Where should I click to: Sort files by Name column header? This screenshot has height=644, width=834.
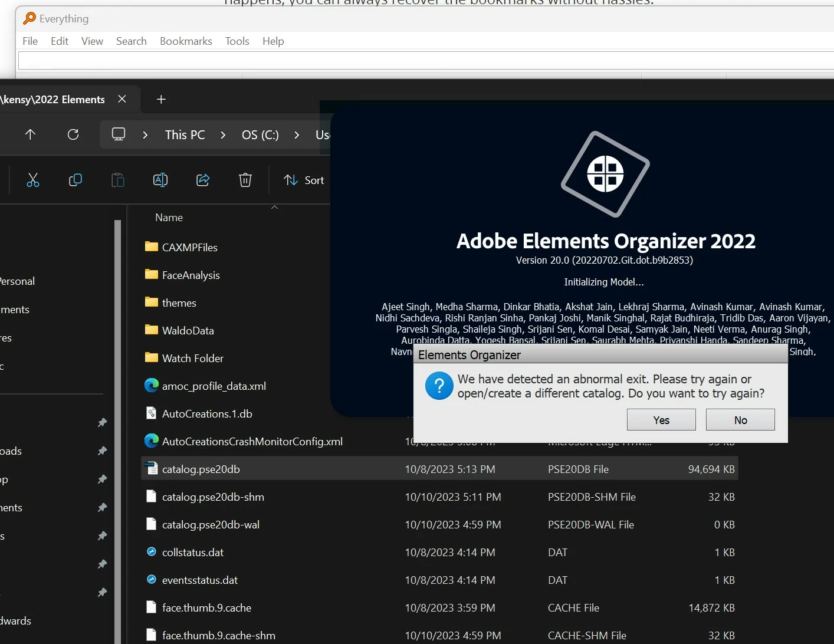click(x=169, y=218)
